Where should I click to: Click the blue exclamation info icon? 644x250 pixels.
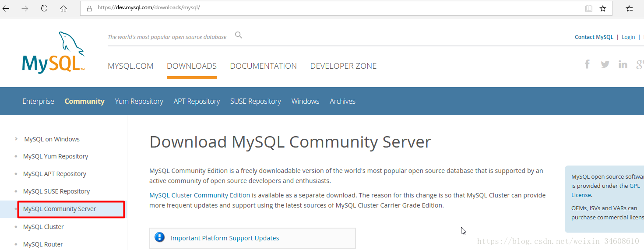point(160,238)
